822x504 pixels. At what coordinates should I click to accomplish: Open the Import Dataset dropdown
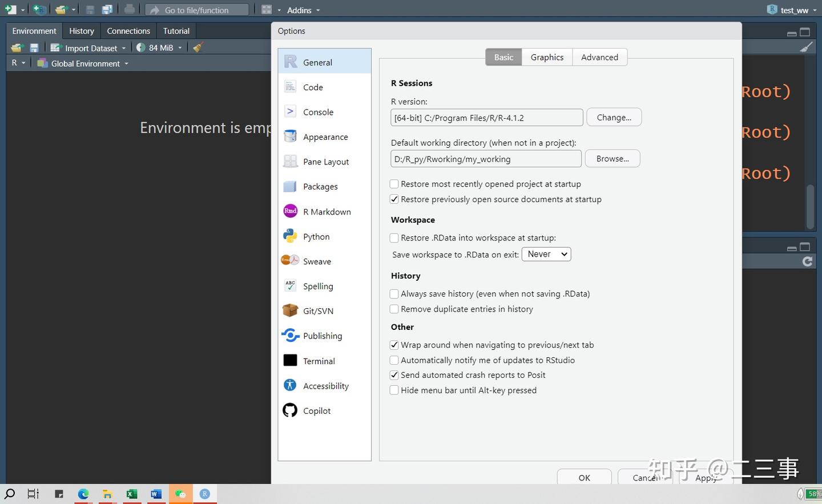88,48
